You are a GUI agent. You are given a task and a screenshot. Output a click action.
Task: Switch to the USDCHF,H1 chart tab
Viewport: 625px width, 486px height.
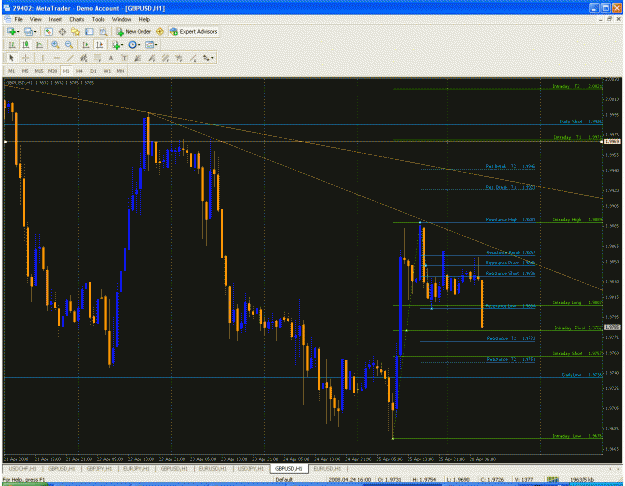tap(22, 468)
